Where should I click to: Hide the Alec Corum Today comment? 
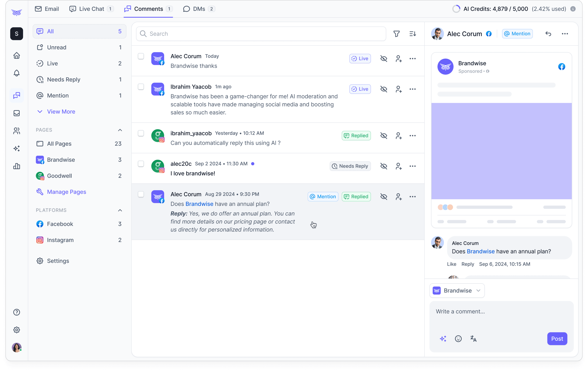click(x=384, y=59)
